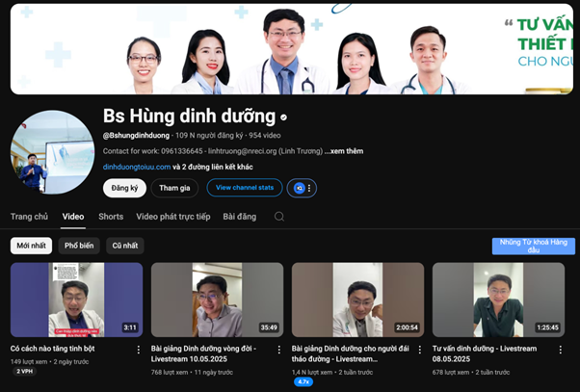
Task: Click '149 lượt xem' metadata text
Action: click(x=29, y=362)
